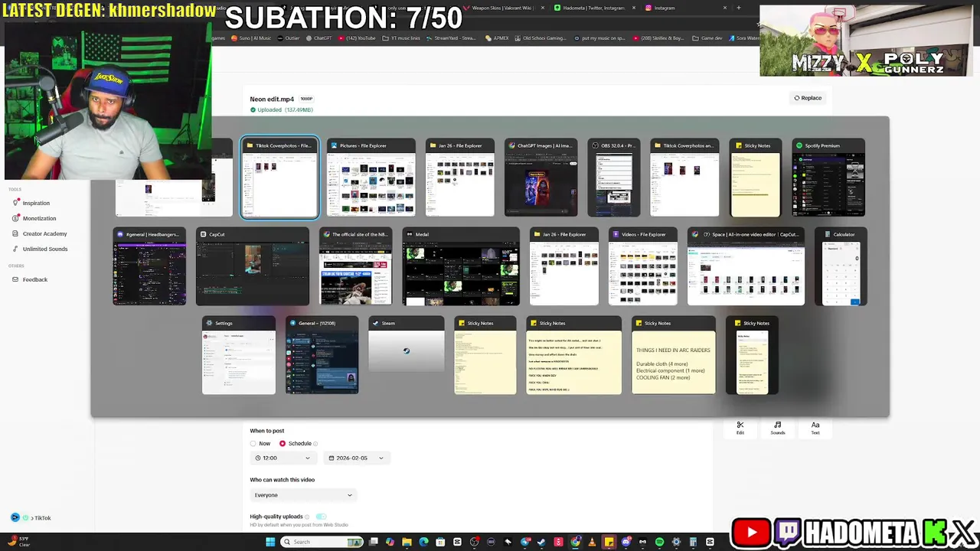This screenshot has height=551, width=980.
Task: Open Feedback in the sidebar
Action: [30, 279]
